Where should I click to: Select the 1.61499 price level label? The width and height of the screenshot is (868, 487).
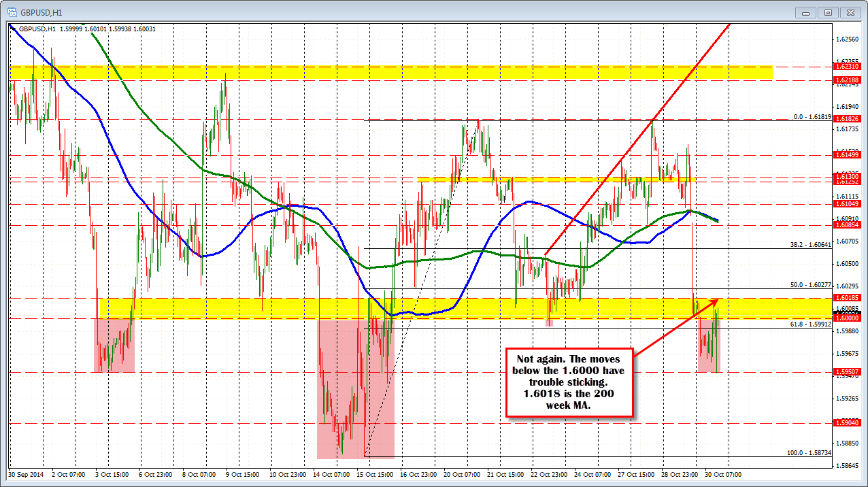point(848,155)
